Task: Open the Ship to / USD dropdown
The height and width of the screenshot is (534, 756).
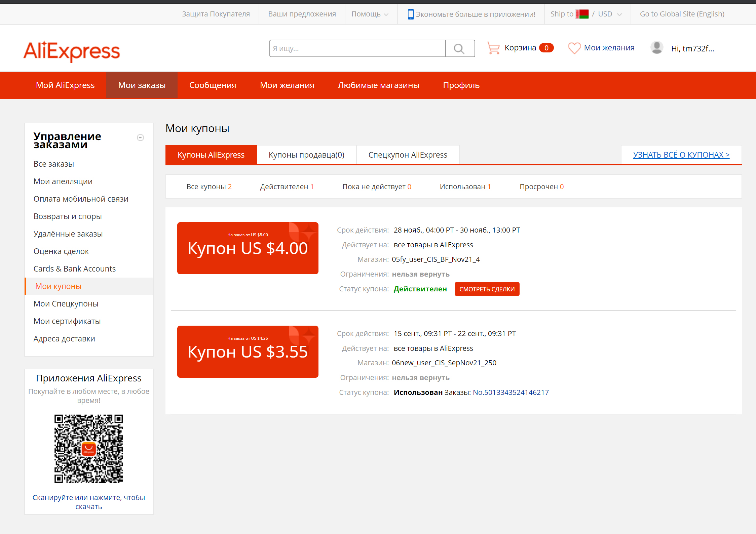Action: [x=586, y=14]
